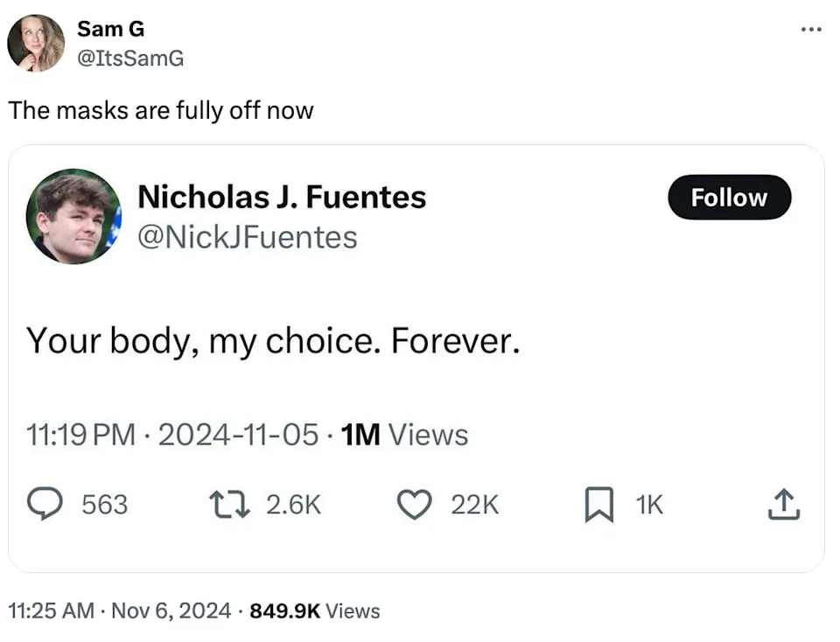
Task: Click Nicholas J. Fuentes profile picture
Action: coord(74,217)
